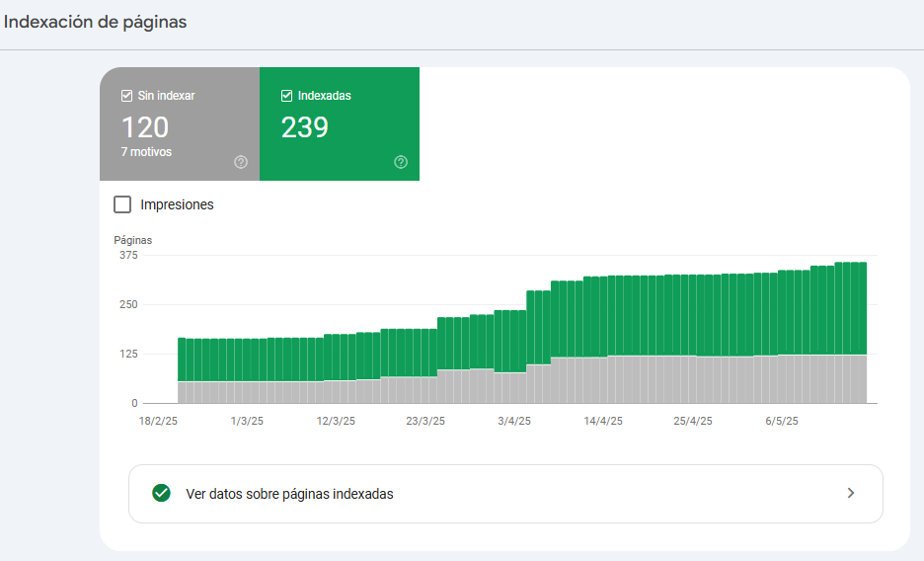This screenshot has height=561, width=924.
Task: Open Ver datos sobre páginas indexadas
Action: coord(289,494)
